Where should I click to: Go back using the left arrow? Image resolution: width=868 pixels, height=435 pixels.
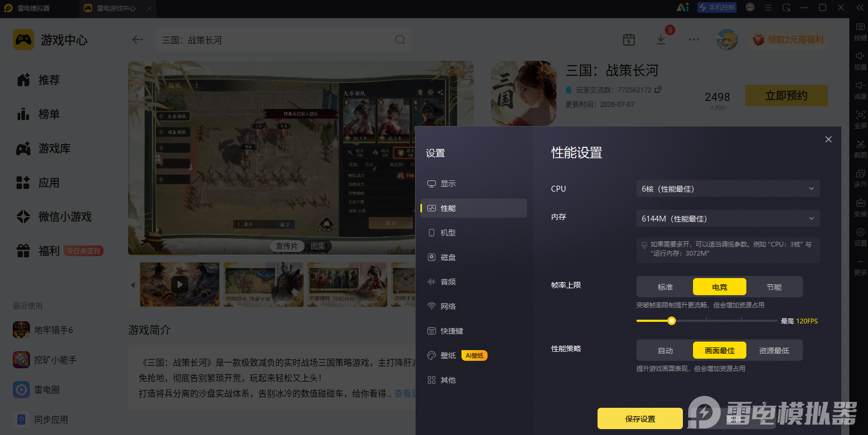pos(138,39)
